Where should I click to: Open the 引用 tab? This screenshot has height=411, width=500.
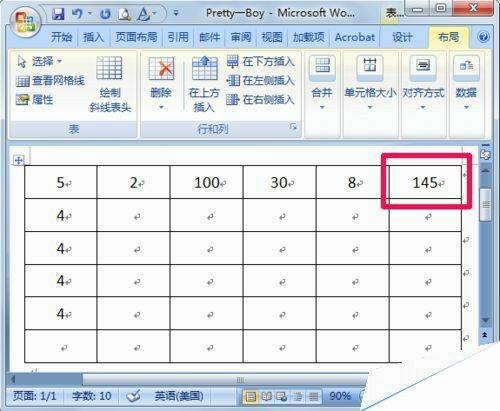coord(178,37)
